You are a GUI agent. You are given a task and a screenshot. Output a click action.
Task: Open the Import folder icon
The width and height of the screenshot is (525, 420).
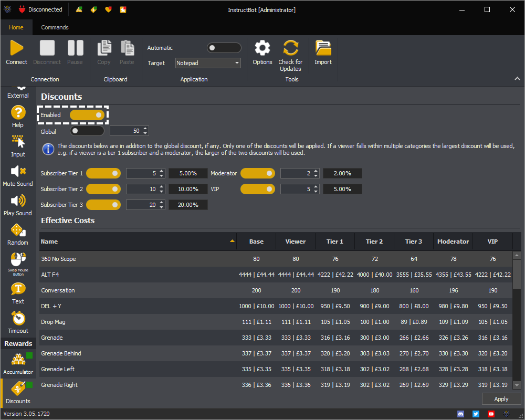[323, 48]
